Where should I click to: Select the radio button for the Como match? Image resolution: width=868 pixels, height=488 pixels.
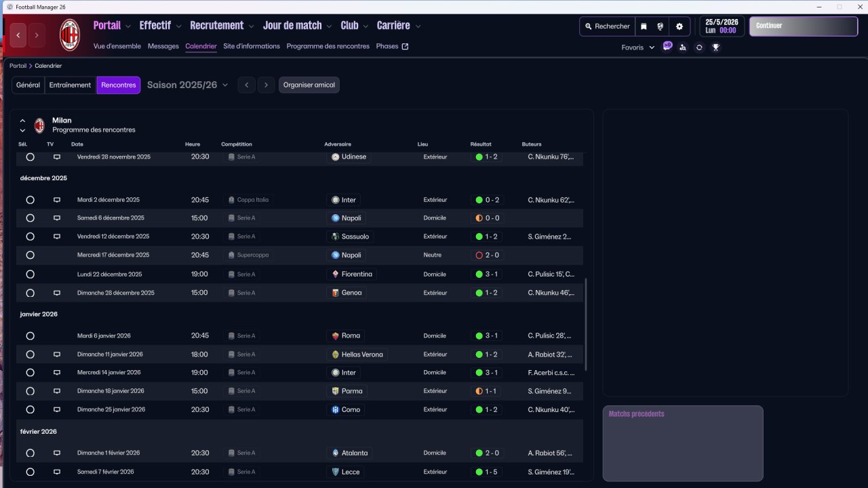coord(30,409)
